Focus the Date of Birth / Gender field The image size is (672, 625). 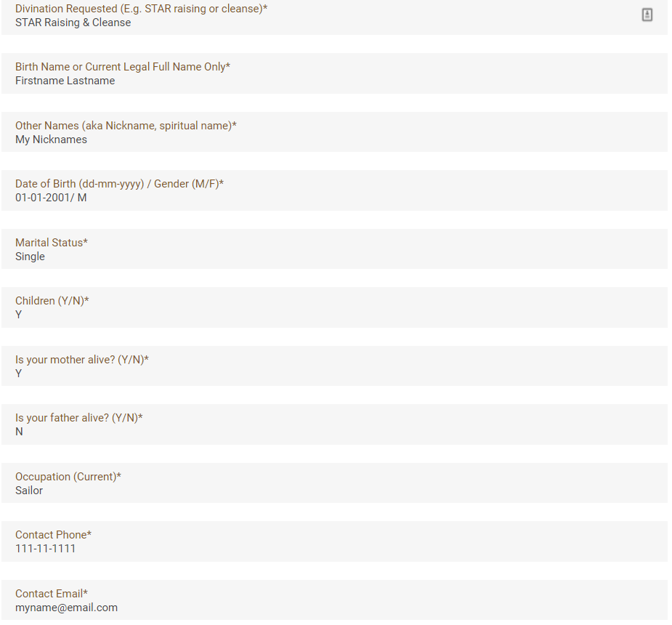(334, 190)
